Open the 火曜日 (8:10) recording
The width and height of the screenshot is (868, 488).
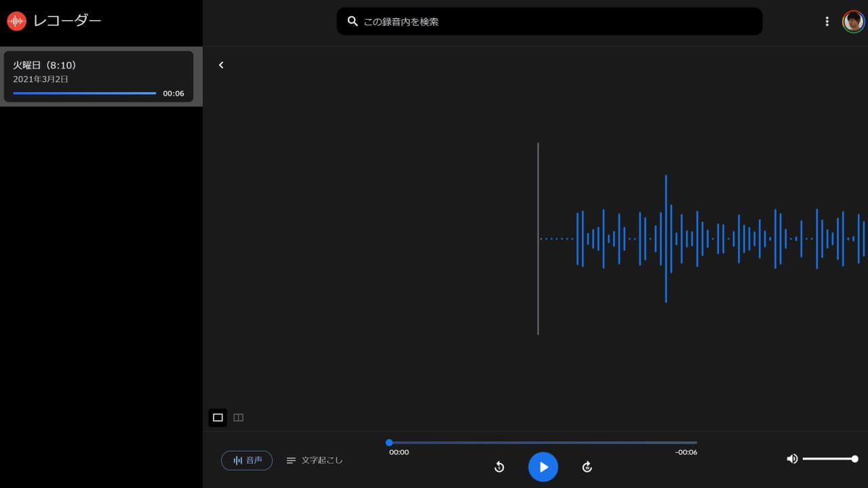[x=100, y=77]
